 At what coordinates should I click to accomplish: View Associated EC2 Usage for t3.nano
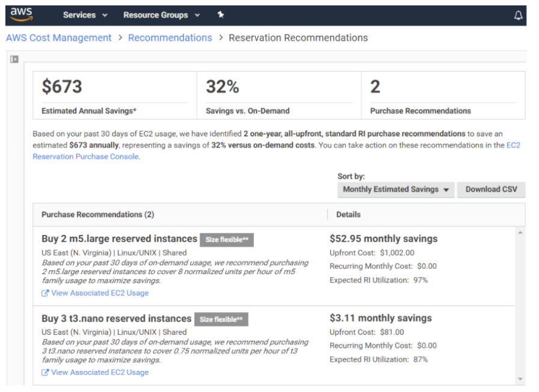point(100,372)
